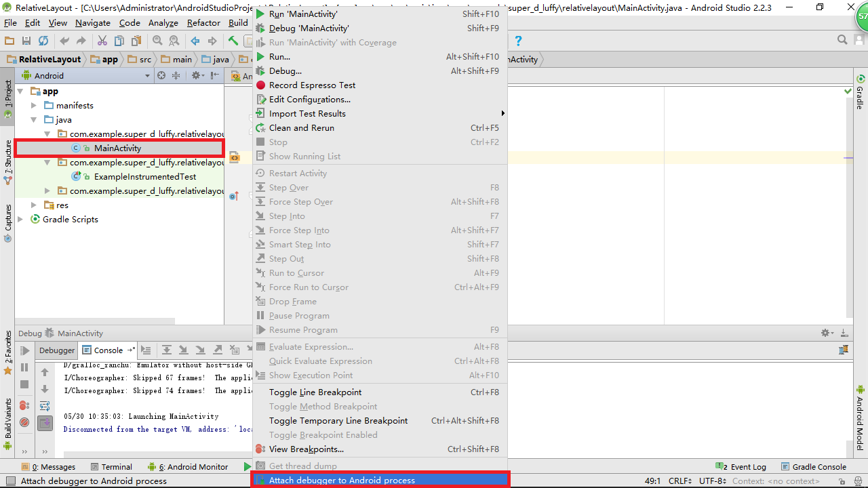Click the Cut scissors icon

[x=102, y=41]
